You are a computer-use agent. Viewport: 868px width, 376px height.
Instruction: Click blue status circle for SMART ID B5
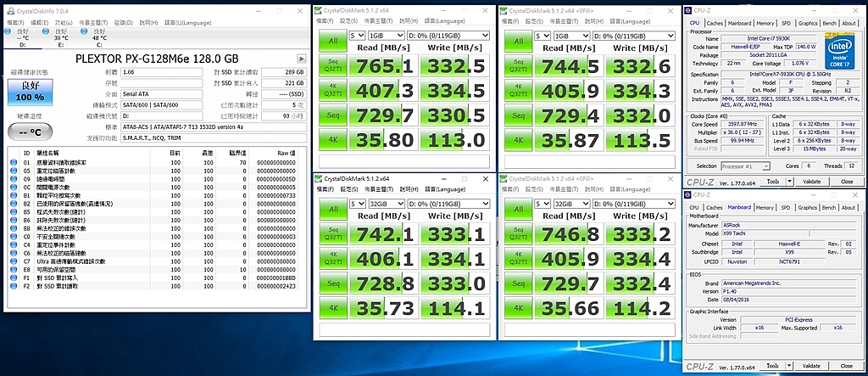[14, 212]
